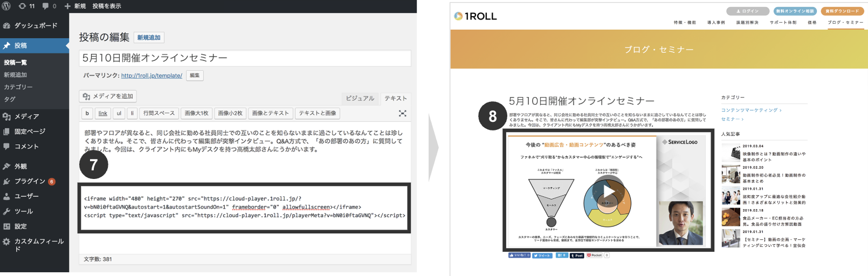This screenshot has height=276, width=868.
Task: Play the embedded seminar video
Action: tap(608, 192)
